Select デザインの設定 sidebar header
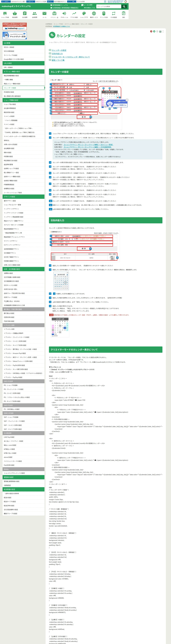 coord(23,197)
